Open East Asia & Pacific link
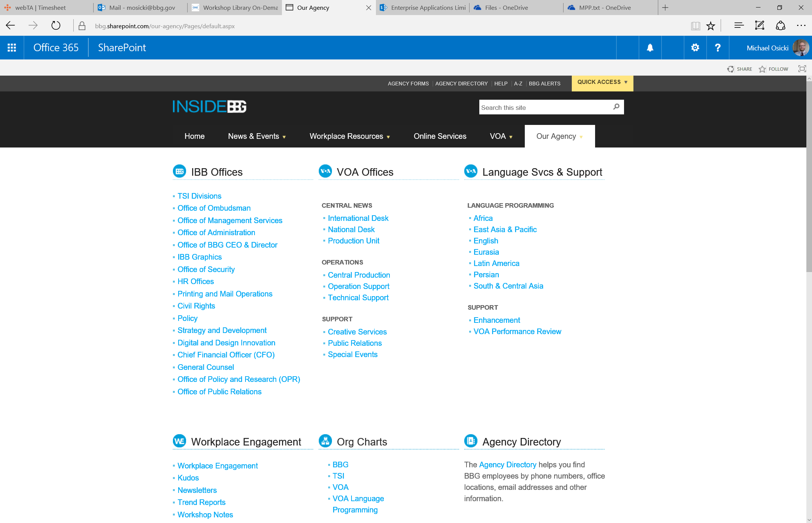Image resolution: width=812 pixels, height=523 pixels. coord(505,230)
